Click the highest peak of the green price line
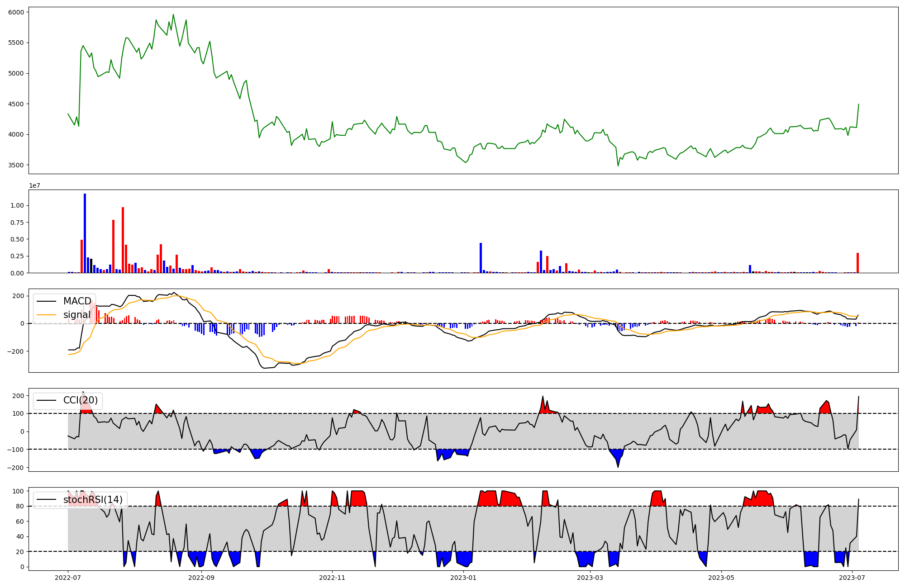This screenshot has width=905, height=588. click(173, 14)
